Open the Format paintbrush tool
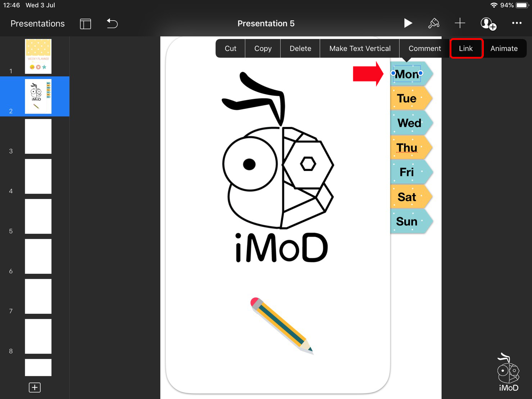 (x=433, y=23)
